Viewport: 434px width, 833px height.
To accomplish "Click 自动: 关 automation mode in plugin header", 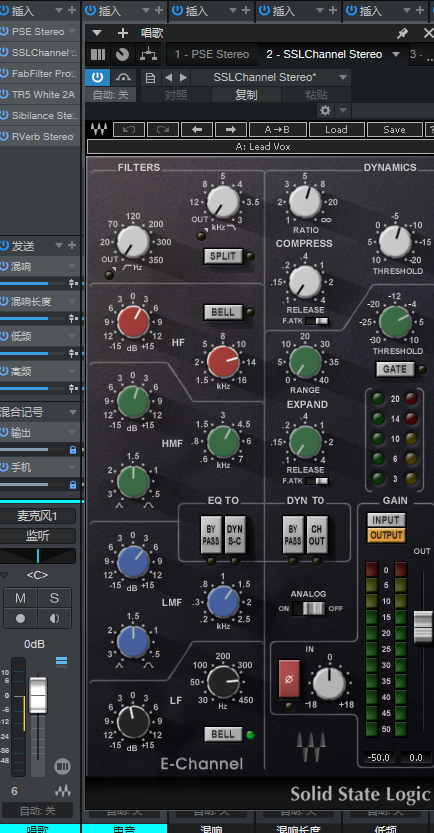I will pyautogui.click(x=111, y=95).
